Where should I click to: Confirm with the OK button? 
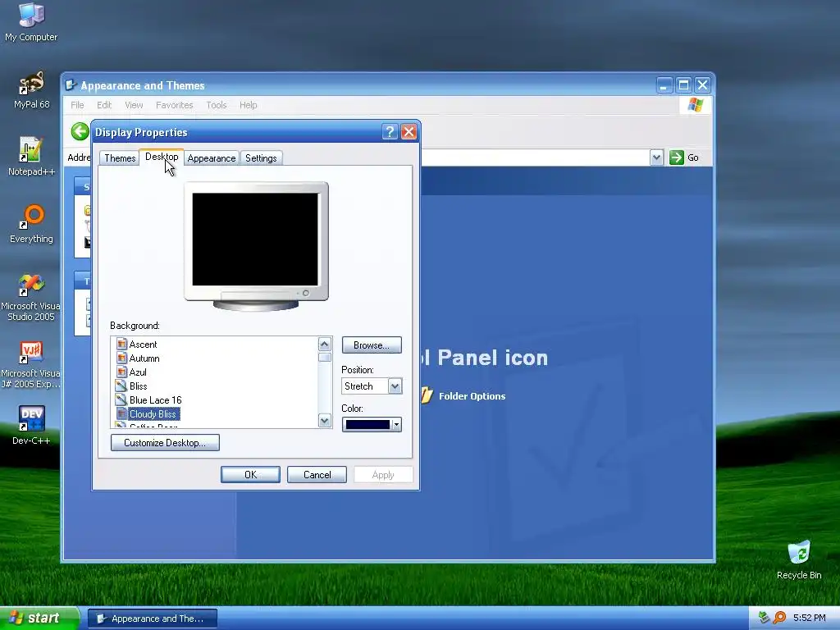pos(250,475)
